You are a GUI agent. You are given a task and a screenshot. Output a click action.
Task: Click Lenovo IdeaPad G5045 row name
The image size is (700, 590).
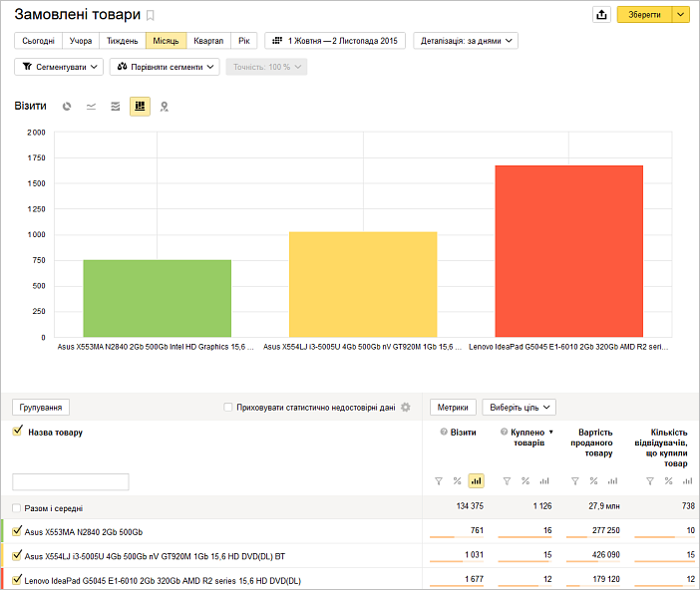(163, 581)
